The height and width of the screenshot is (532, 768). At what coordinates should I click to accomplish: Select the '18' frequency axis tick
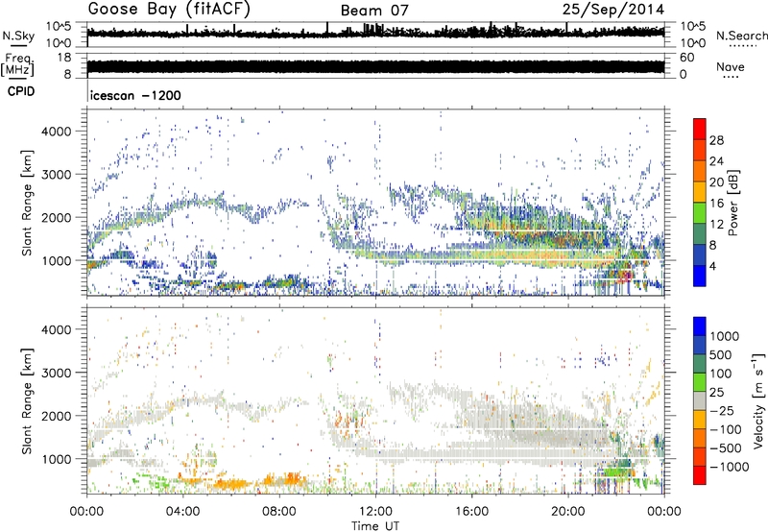click(x=63, y=58)
